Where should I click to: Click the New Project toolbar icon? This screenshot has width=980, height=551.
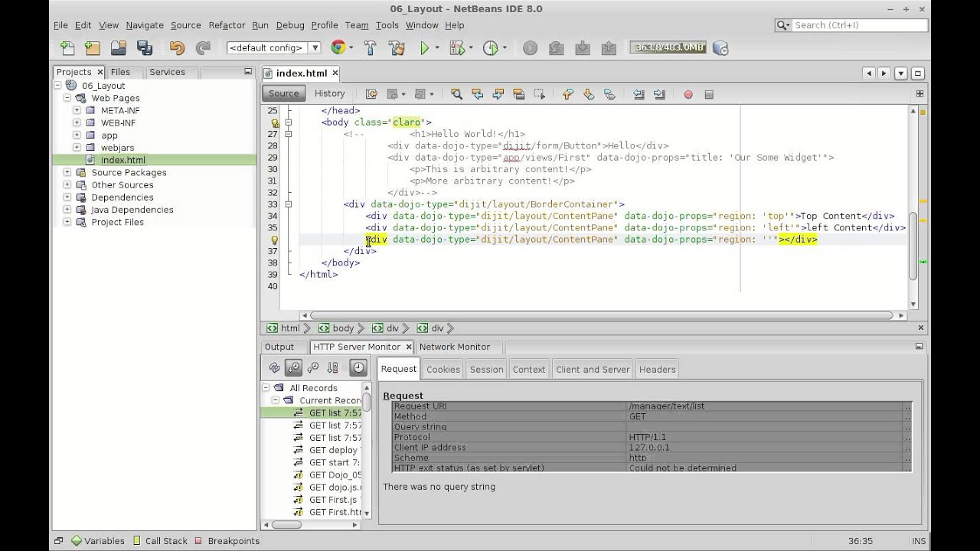[x=92, y=48]
